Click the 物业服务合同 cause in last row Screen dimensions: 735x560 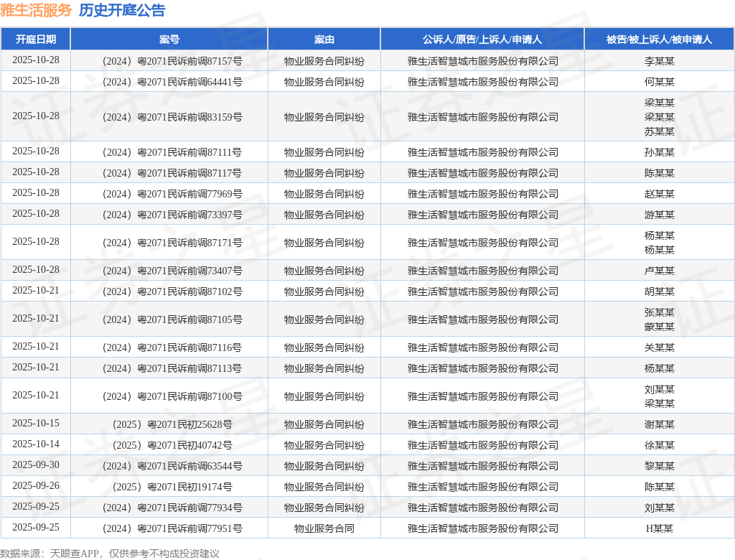(x=324, y=528)
